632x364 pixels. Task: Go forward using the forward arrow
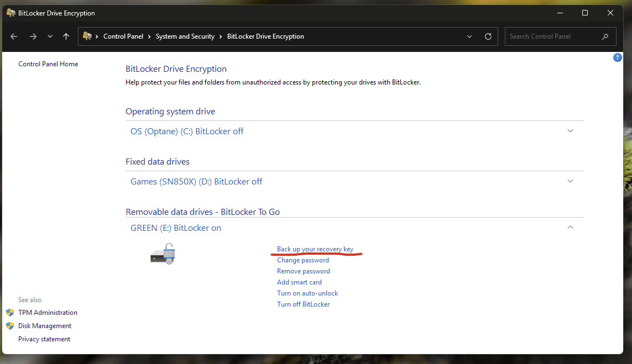[x=33, y=36]
